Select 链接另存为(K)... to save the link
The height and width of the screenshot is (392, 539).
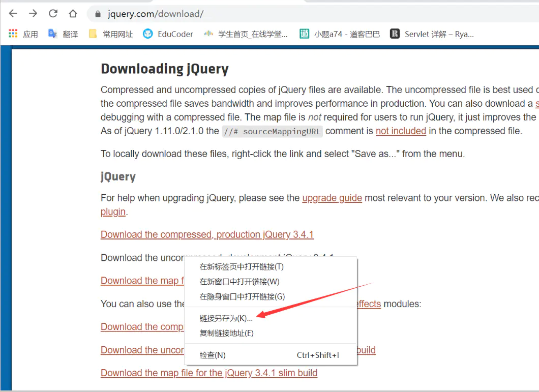(271, 318)
